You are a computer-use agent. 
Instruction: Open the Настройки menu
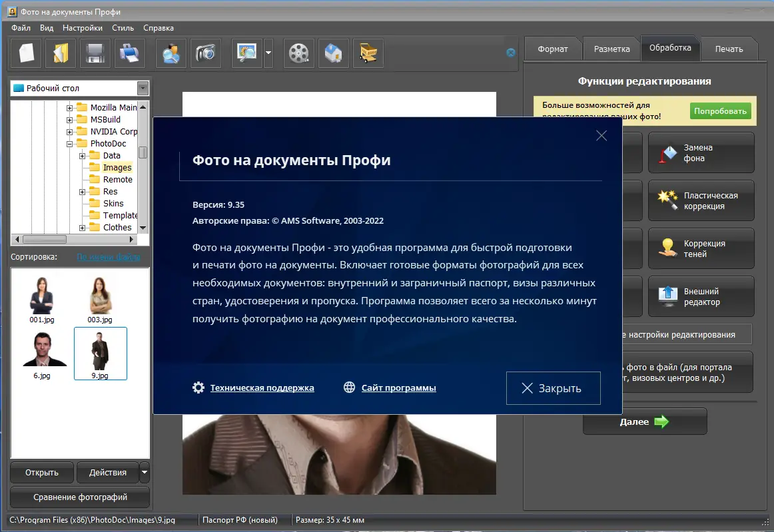[83, 28]
